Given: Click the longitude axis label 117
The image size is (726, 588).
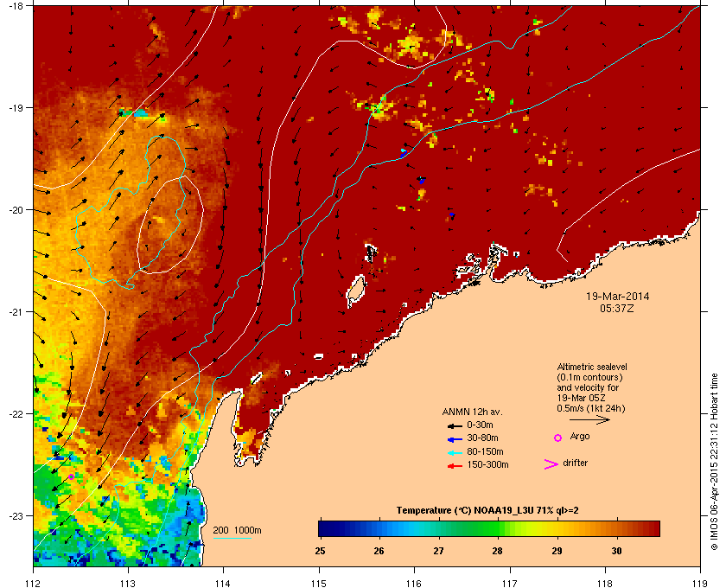Looking at the screenshot, I should pos(510,584).
